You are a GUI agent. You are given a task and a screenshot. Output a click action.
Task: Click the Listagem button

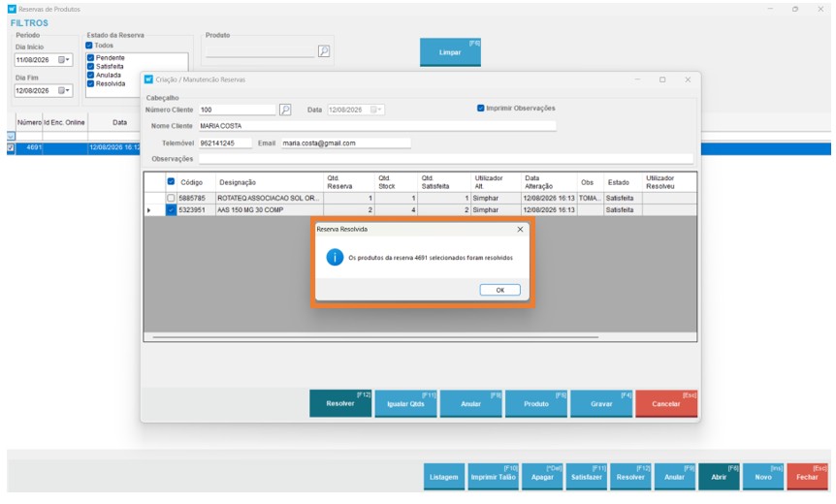click(443, 476)
